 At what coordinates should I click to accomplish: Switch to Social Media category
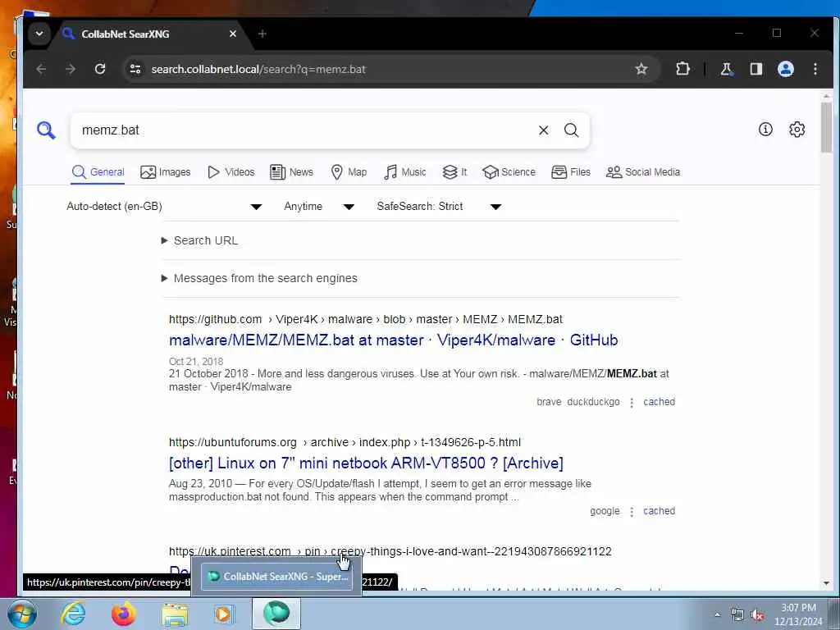point(643,172)
